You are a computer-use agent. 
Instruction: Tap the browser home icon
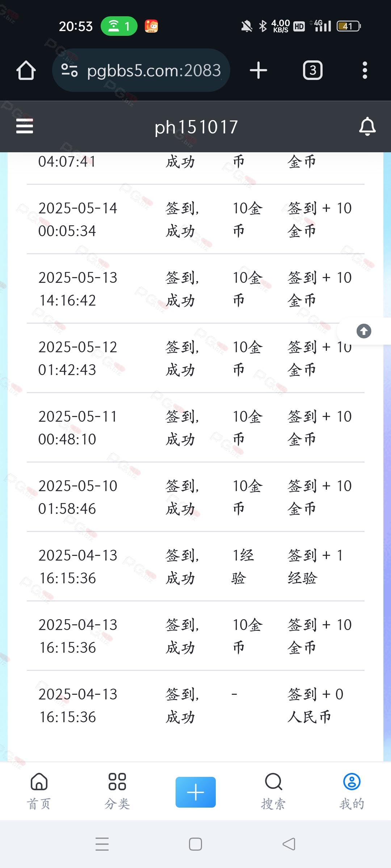(x=26, y=70)
